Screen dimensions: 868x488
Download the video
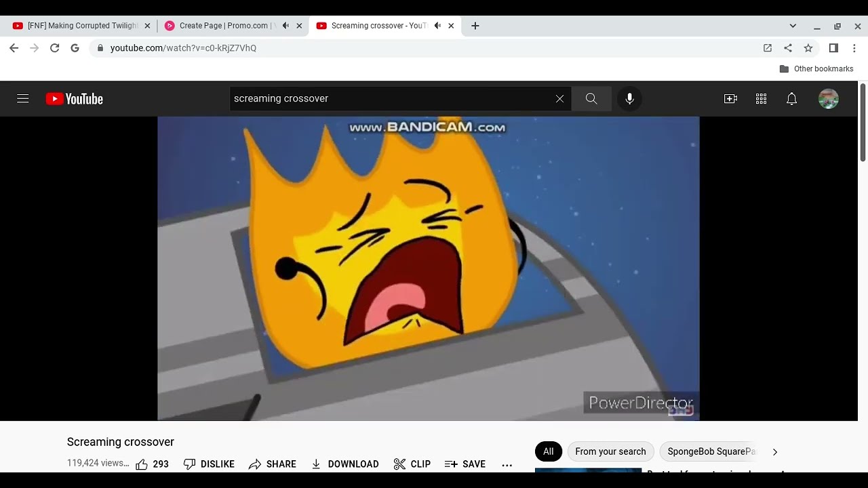tap(344, 464)
